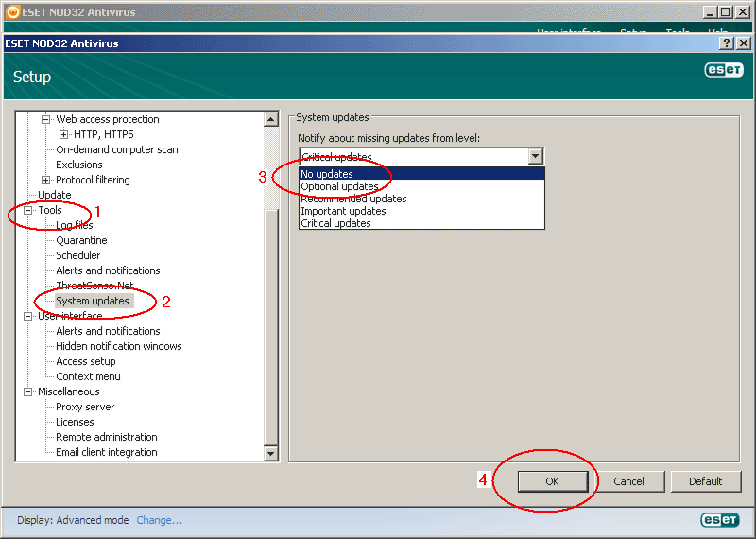The width and height of the screenshot is (756, 539).
Task: Select System updates tree item
Action: point(93,301)
